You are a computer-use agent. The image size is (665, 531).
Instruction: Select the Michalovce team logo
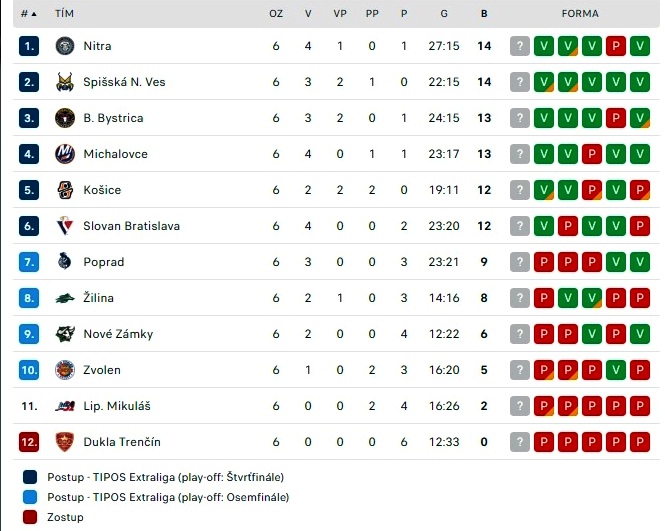tap(65, 154)
